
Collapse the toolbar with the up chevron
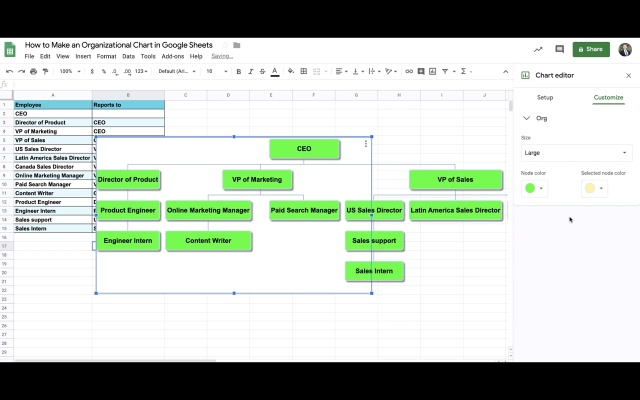pyautogui.click(x=505, y=71)
